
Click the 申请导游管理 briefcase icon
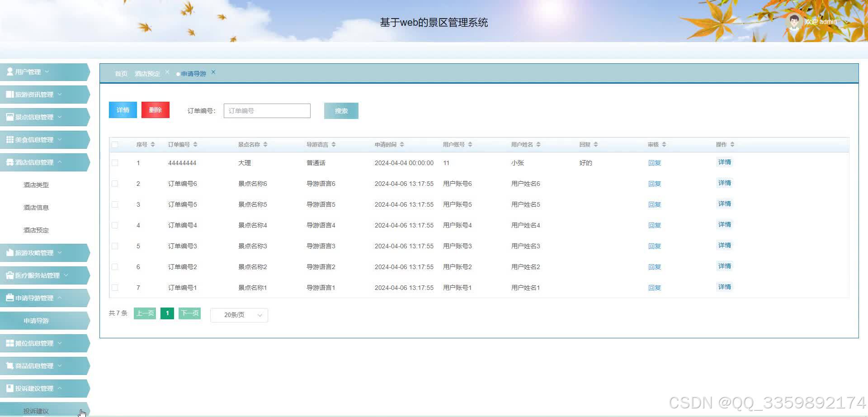(10, 298)
